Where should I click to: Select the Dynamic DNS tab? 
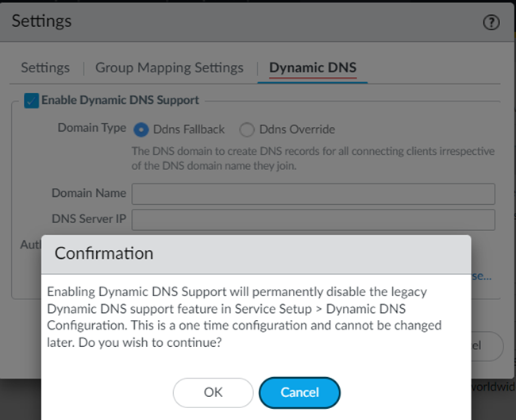click(x=313, y=67)
